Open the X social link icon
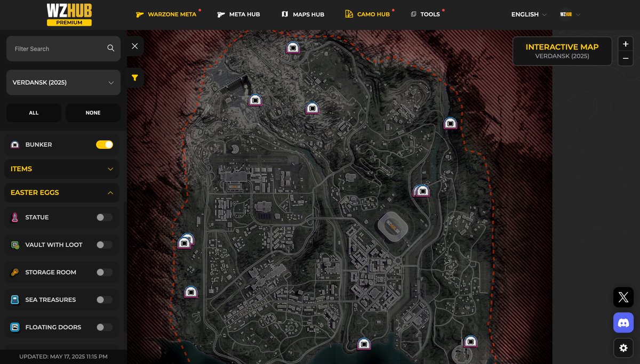This screenshot has height=364, width=640. (x=623, y=297)
